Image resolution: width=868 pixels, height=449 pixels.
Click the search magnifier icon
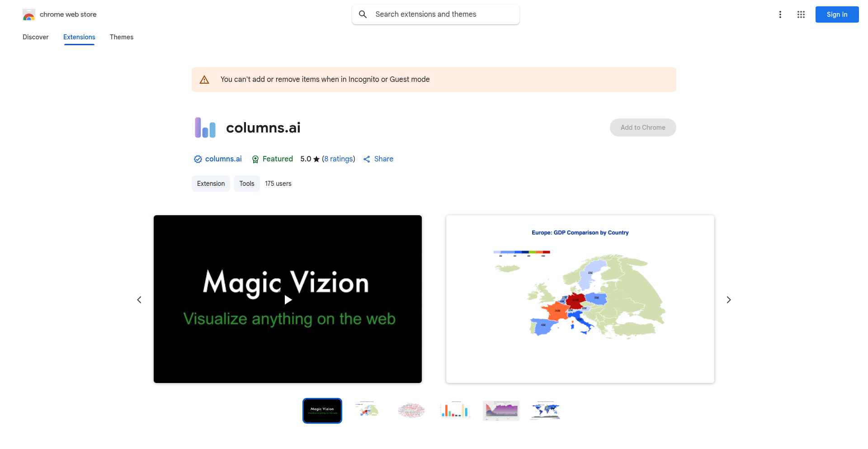363,14
